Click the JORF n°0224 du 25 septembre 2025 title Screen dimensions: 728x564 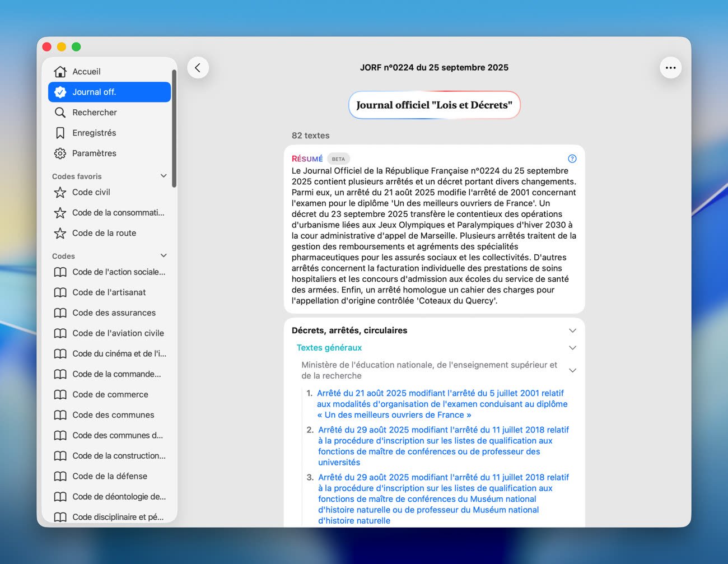click(434, 68)
